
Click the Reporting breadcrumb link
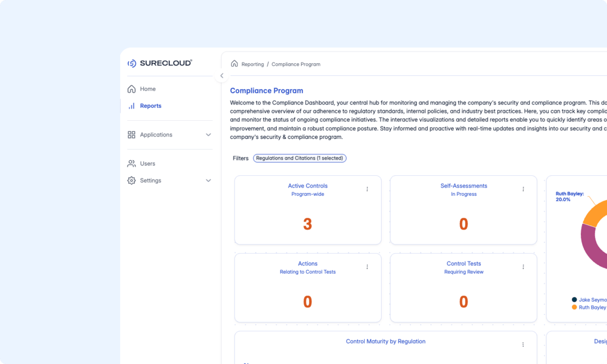pos(253,64)
